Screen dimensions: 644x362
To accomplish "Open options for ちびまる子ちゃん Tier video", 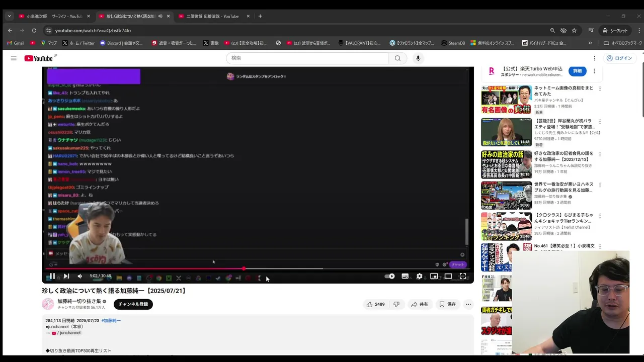I will pyautogui.click(x=599, y=216).
